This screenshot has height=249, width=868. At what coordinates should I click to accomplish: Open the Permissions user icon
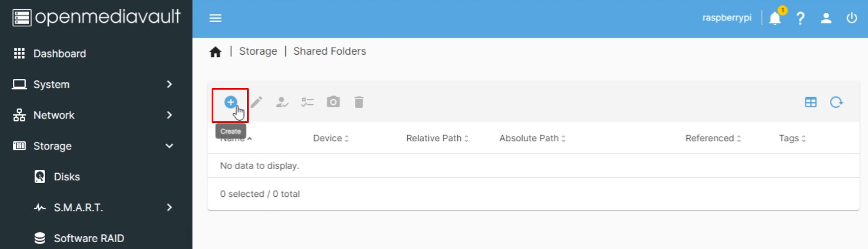pyautogui.click(x=282, y=102)
